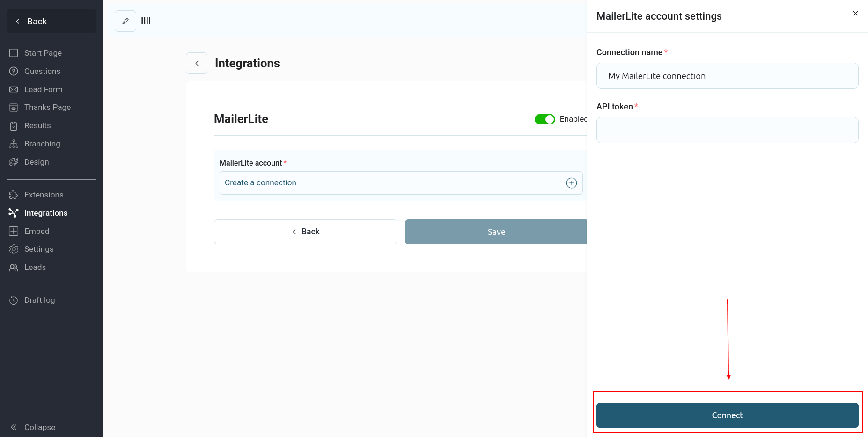This screenshot has height=437, width=868.
Task: Open the Questions menu item
Action: click(42, 71)
